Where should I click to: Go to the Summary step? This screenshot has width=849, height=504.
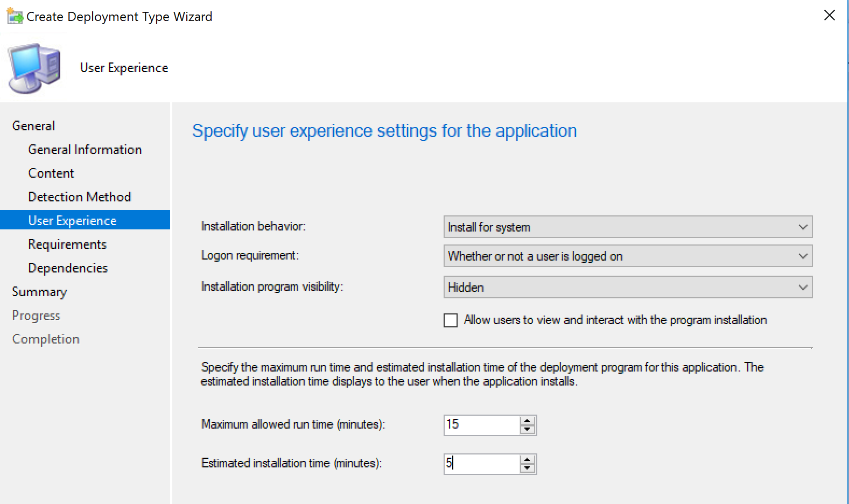39,292
